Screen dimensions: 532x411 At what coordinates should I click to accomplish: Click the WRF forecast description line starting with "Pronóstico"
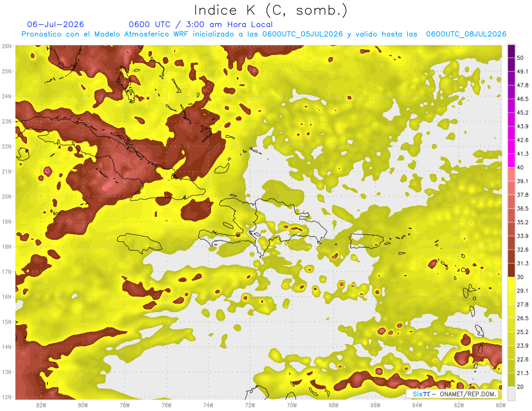pos(264,34)
